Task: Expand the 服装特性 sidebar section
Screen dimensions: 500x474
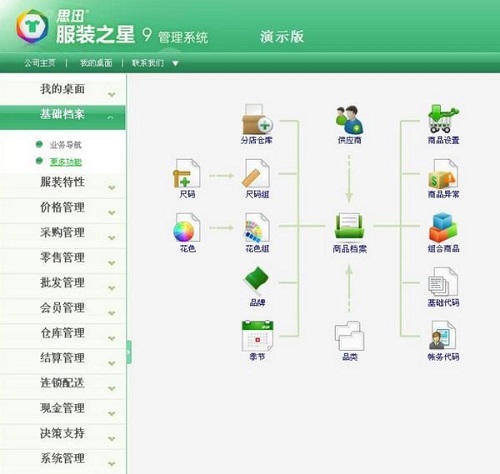Action: point(63,186)
